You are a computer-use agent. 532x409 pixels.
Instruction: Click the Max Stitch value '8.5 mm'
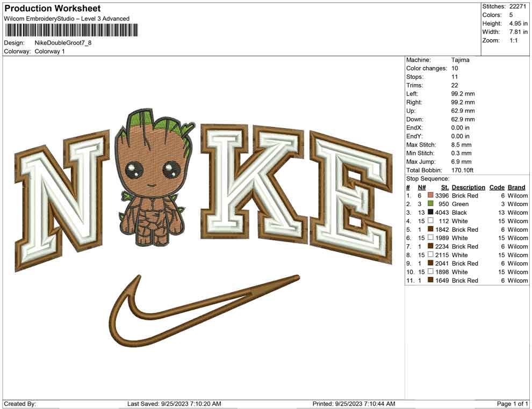click(x=462, y=144)
